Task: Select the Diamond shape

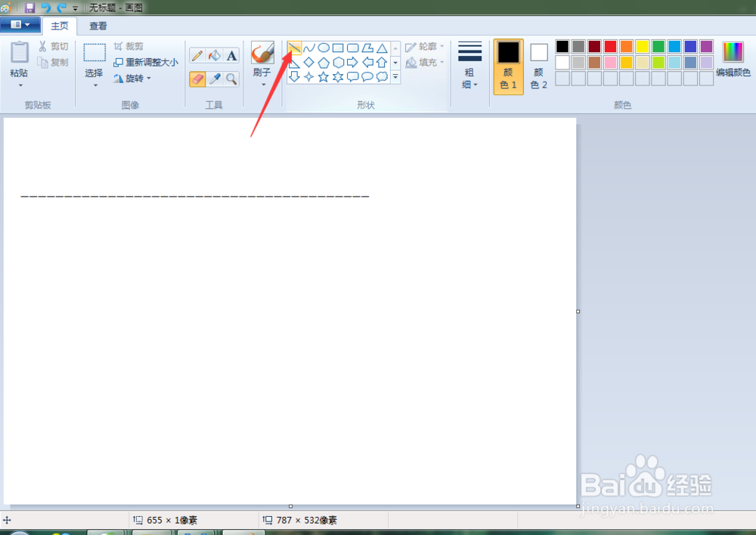Action: click(x=309, y=62)
